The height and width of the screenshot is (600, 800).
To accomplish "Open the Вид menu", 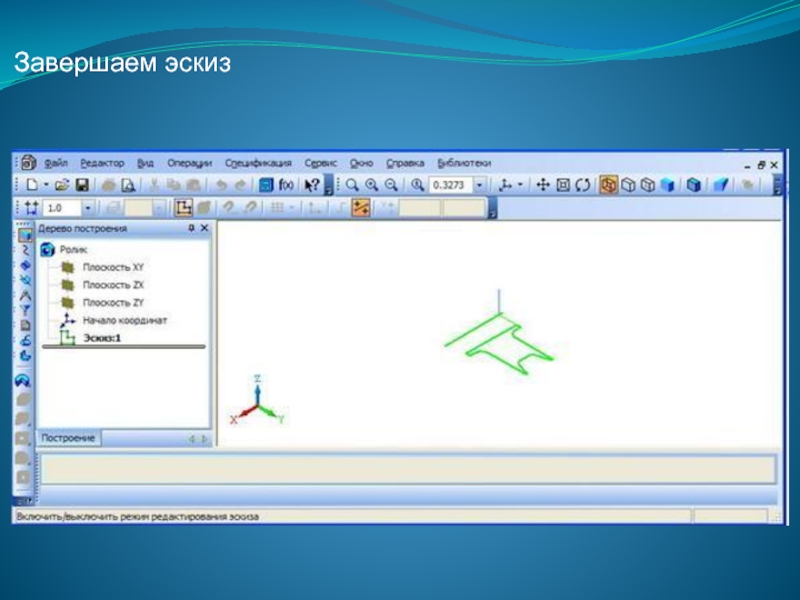I will pyautogui.click(x=145, y=163).
